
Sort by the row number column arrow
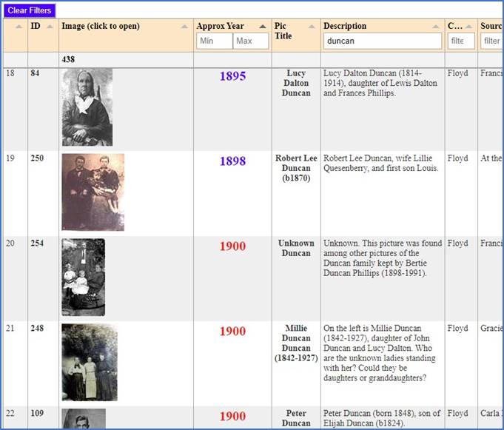(x=19, y=27)
